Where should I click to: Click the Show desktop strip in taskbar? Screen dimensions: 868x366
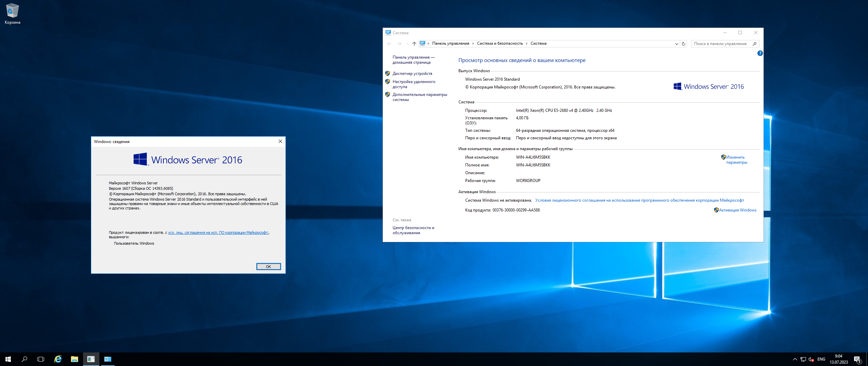(867, 359)
